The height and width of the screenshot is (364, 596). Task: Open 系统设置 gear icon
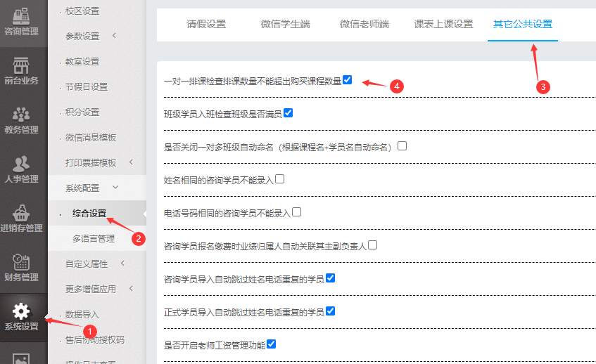click(21, 311)
